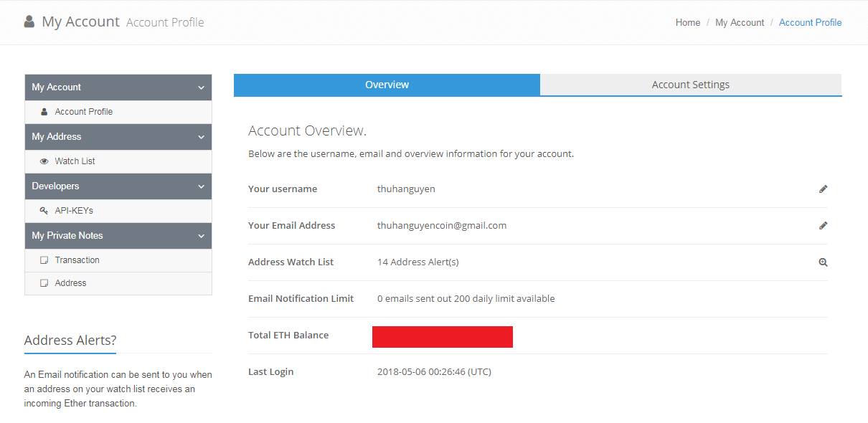Open My Account breadcrumb link
868x423 pixels.
tap(740, 22)
